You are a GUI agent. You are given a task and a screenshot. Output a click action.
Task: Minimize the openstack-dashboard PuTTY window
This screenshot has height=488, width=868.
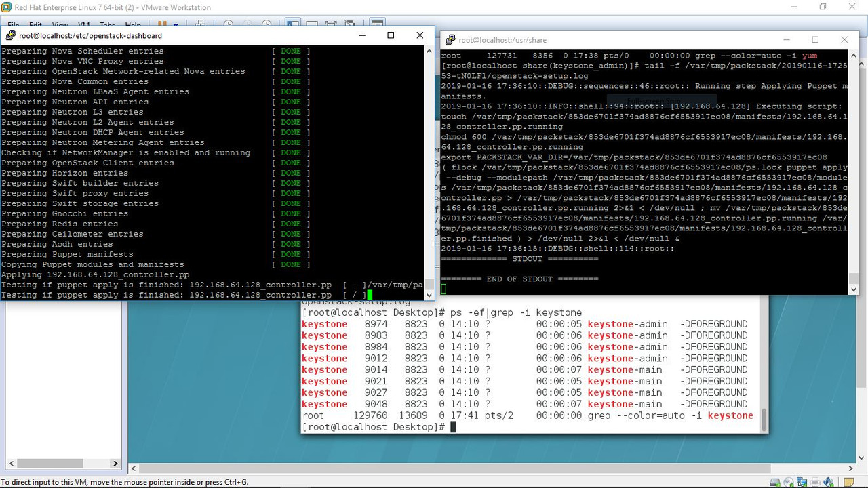click(361, 35)
